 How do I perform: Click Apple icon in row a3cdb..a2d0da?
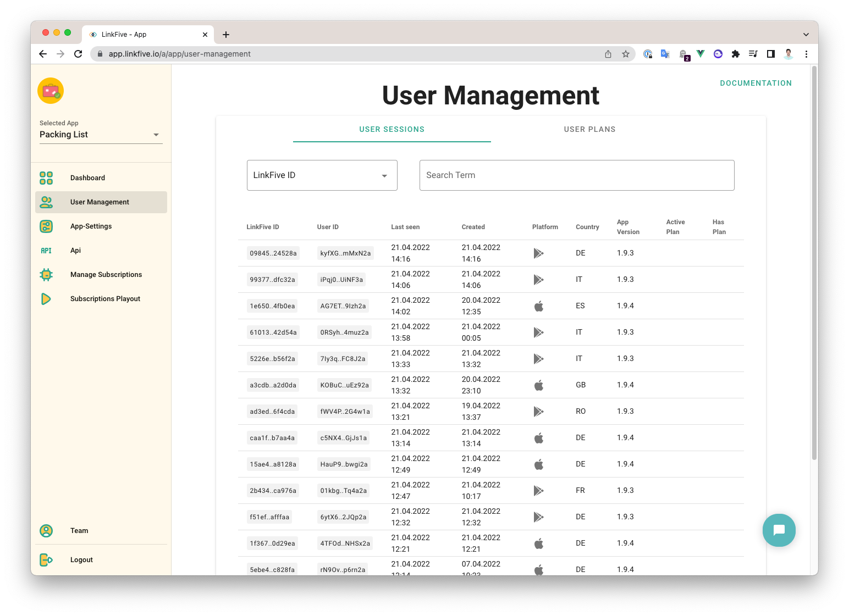539,385
